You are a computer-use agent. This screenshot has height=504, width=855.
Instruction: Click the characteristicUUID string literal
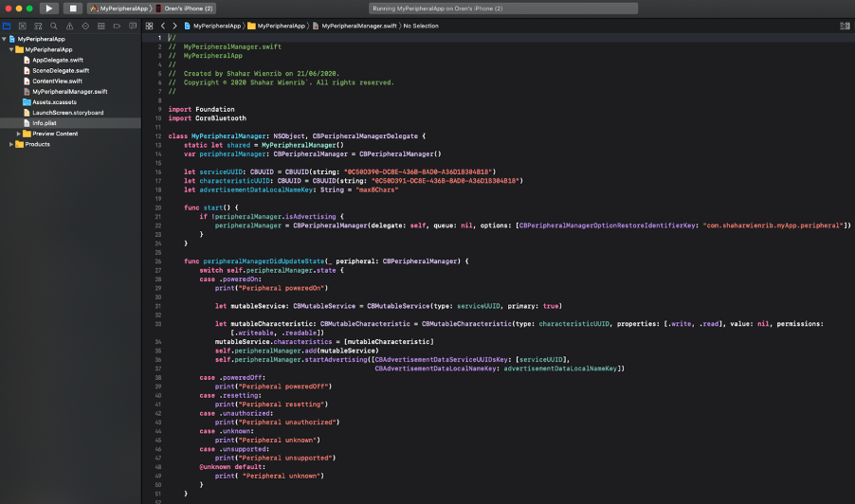[445, 181]
